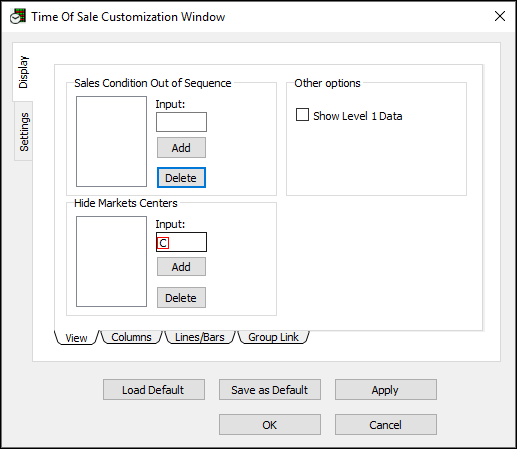Select the View tab

pyautogui.click(x=76, y=338)
